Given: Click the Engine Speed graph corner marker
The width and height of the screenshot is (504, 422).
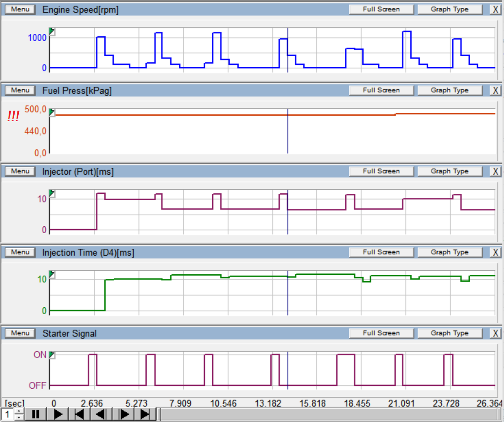Looking at the screenshot, I should [52, 32].
